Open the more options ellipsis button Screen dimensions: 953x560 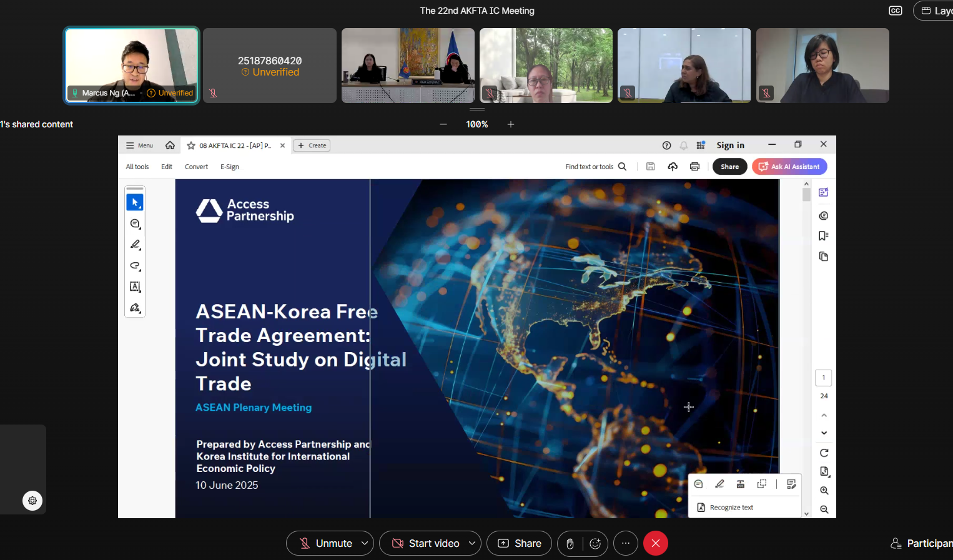coord(626,543)
